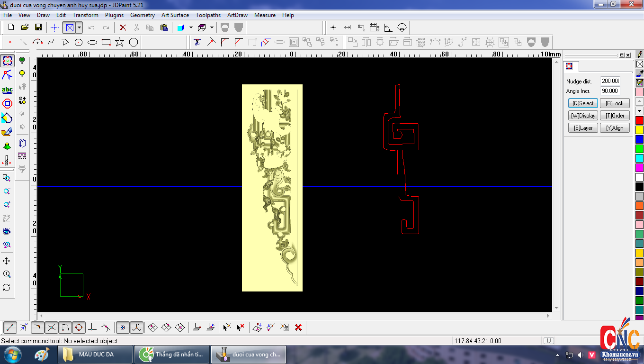644x364 pixels.
Task: Open the Toolpaths menu
Action: click(208, 15)
